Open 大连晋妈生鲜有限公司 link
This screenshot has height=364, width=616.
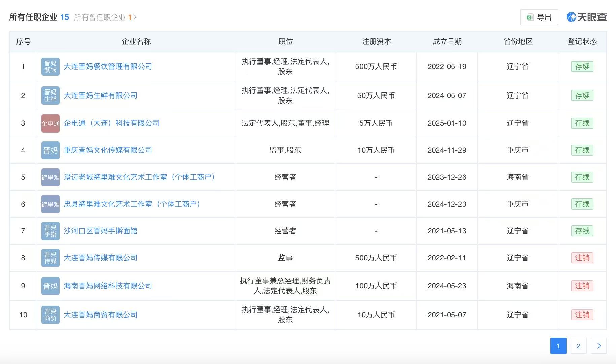[x=100, y=96]
